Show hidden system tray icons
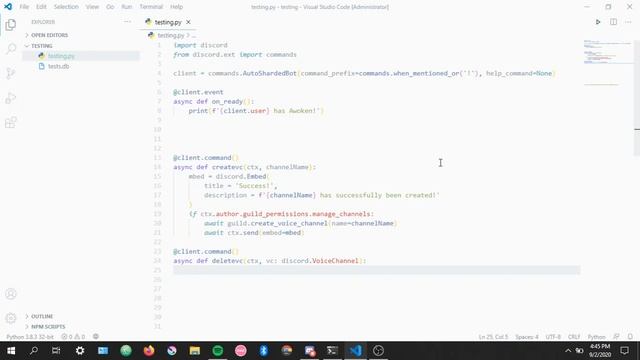Image resolution: width=640 pixels, height=360 pixels. (568, 351)
